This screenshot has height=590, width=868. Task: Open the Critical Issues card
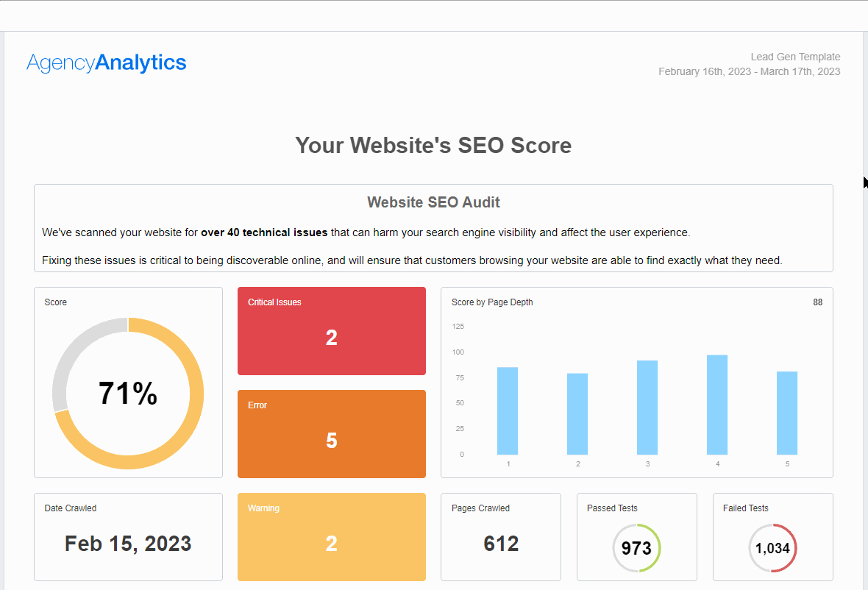[x=331, y=331]
